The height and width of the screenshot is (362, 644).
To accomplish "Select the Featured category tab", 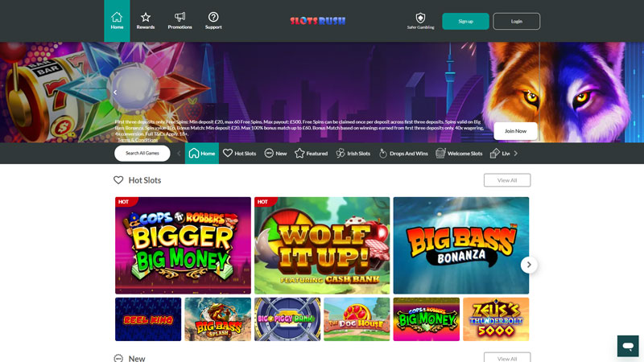I will point(312,153).
